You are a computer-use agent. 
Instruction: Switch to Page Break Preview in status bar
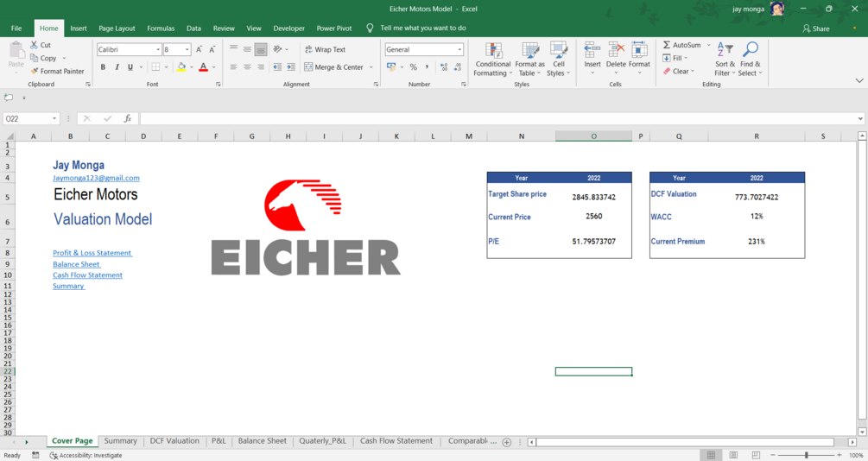click(x=756, y=455)
